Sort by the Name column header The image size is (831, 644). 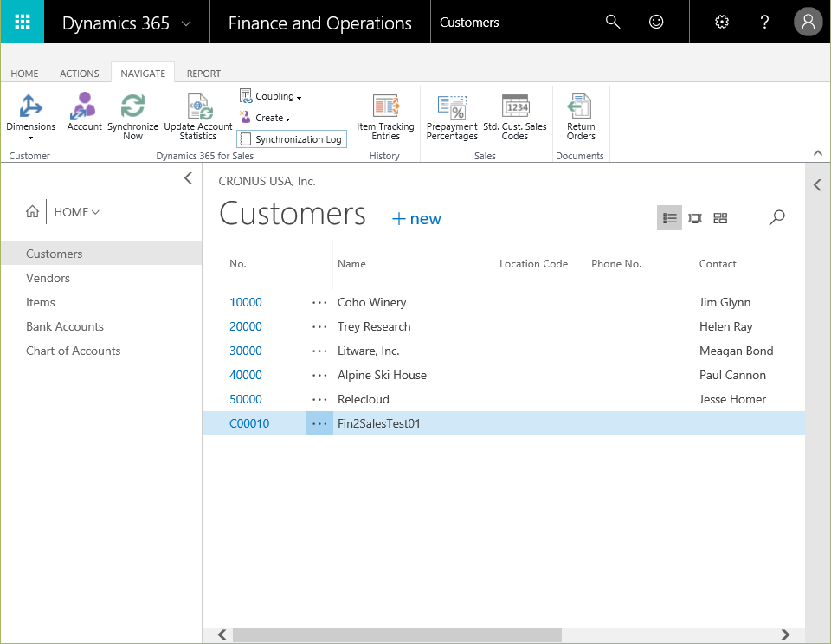(351, 264)
